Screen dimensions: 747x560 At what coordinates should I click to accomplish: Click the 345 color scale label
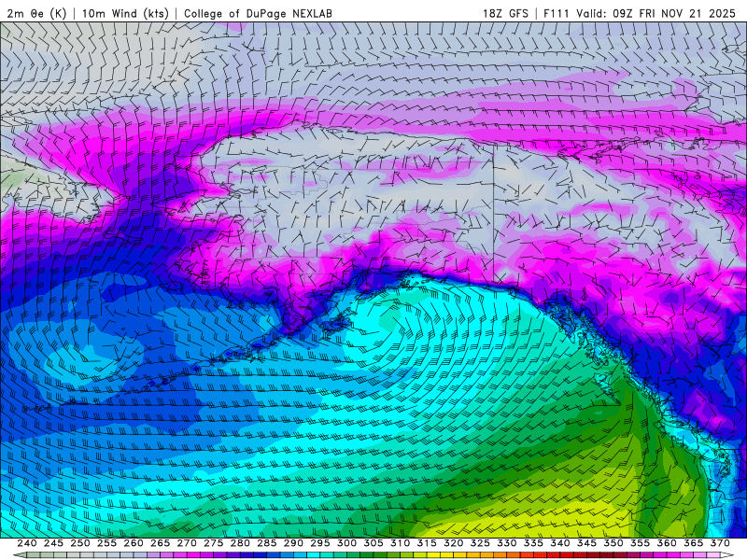tap(587, 543)
